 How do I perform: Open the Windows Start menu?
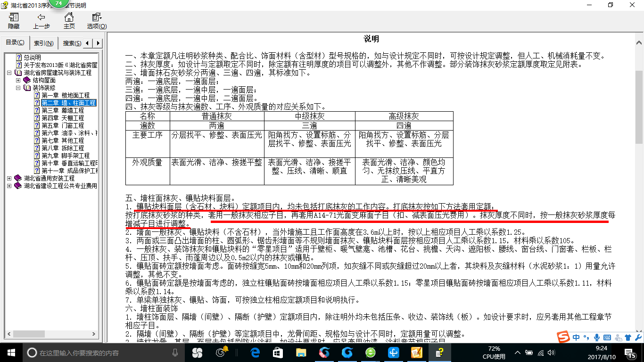coord(11,352)
